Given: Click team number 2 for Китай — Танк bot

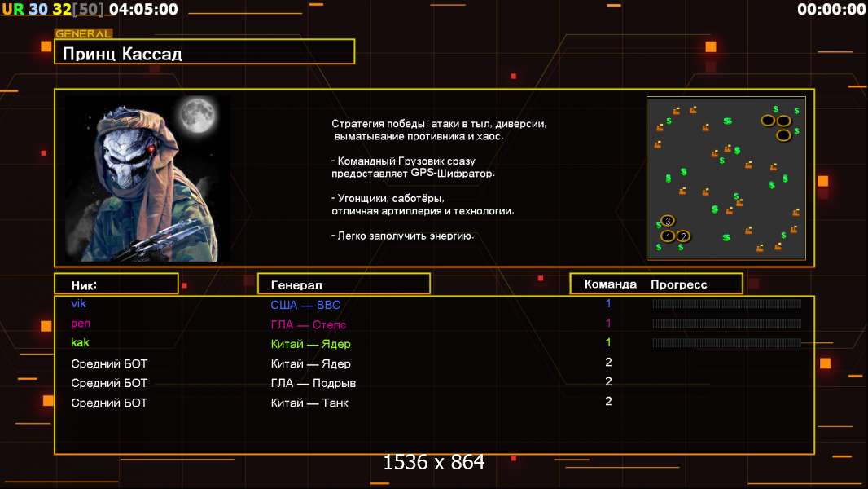Looking at the screenshot, I should coord(608,401).
